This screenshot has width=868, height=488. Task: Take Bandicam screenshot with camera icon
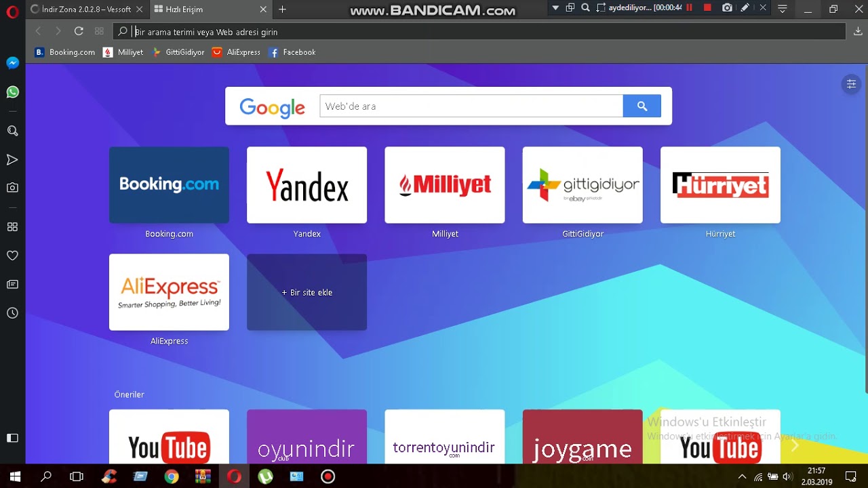tap(727, 8)
